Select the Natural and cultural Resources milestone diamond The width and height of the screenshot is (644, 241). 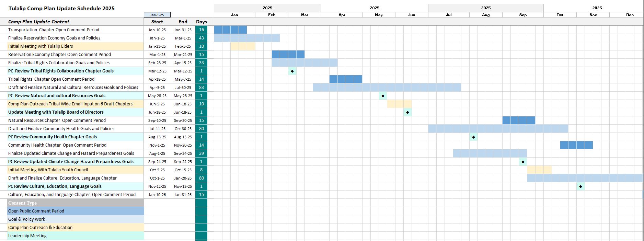[383, 96]
